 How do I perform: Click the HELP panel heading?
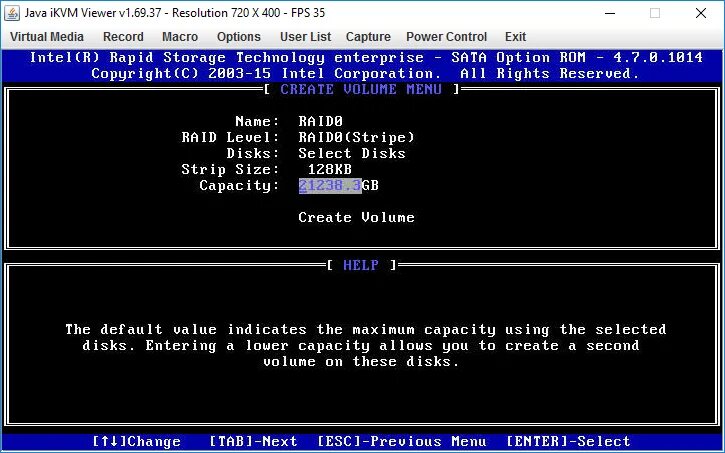(361, 265)
